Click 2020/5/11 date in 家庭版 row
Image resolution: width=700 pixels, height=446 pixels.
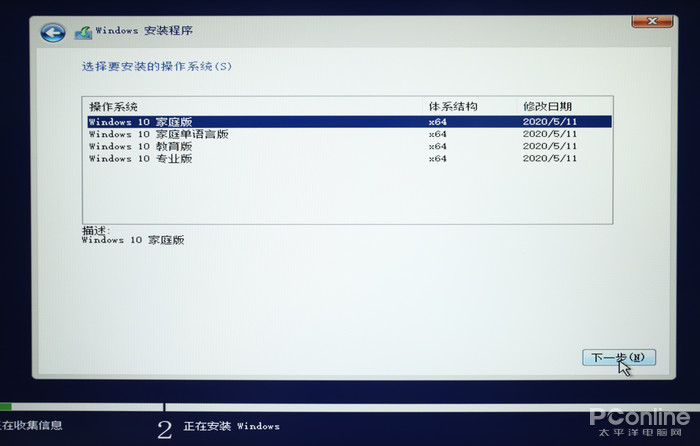[550, 121]
